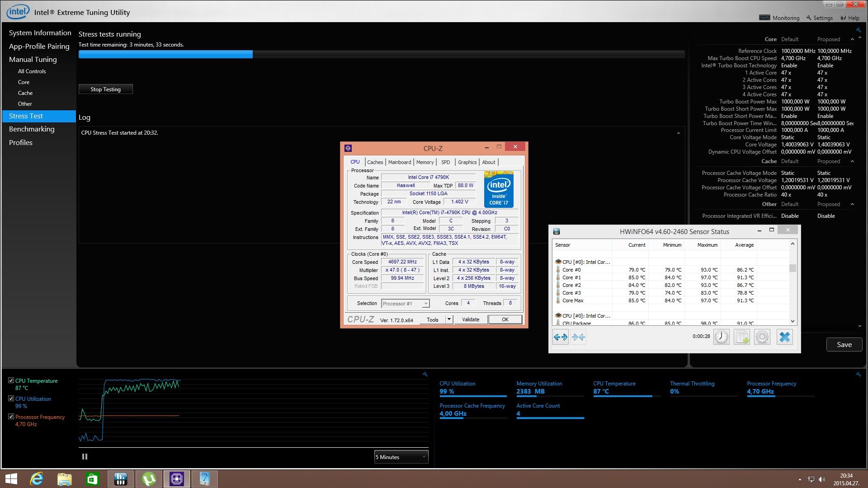Collapse the Other section chevron
The height and width of the screenshot is (488, 868).
[x=852, y=204]
